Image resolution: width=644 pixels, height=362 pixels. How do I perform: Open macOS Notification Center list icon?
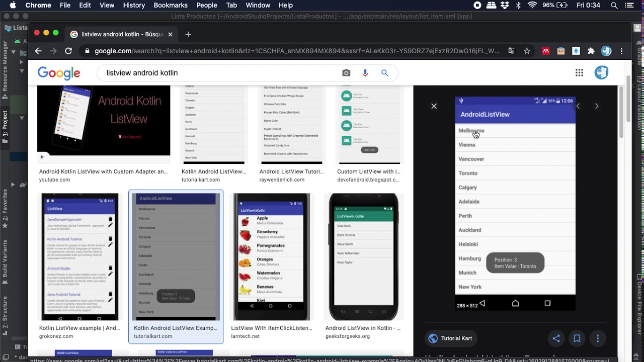630,5
